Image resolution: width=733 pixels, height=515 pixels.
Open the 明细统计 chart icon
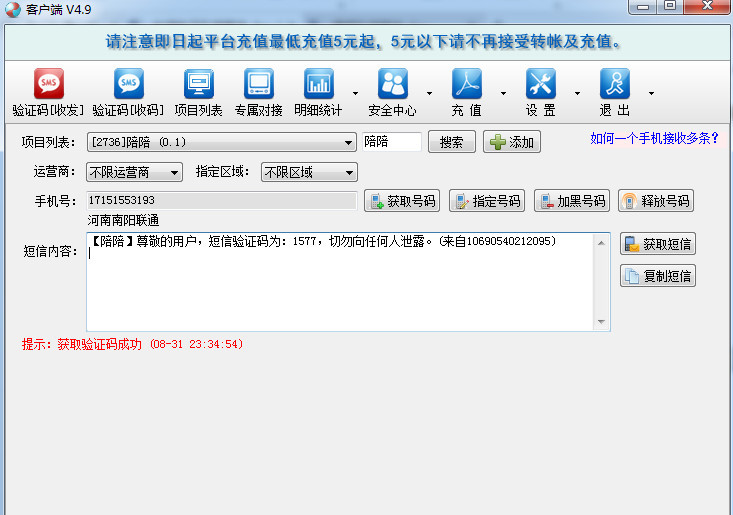pos(319,84)
